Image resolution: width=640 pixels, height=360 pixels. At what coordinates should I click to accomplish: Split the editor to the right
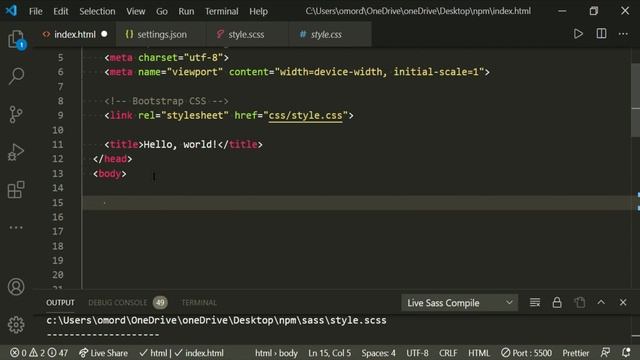(x=601, y=34)
